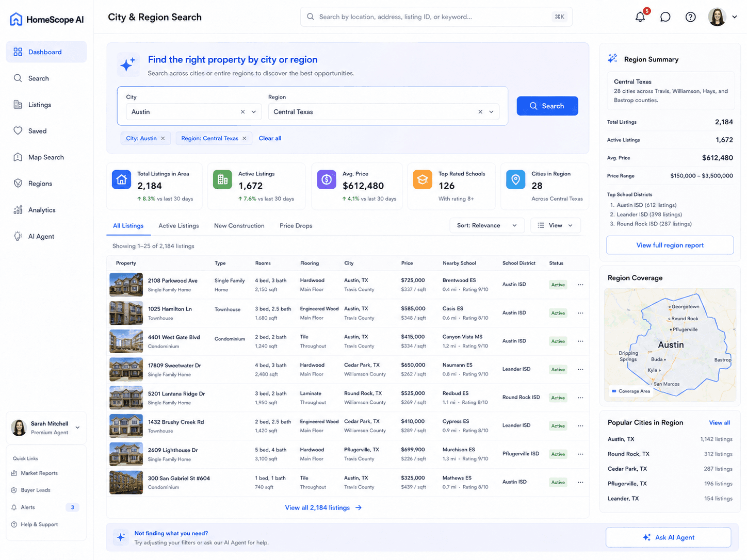Open the 2108 Parkwood Ave thumbnail
The height and width of the screenshot is (560, 747).
click(x=126, y=285)
